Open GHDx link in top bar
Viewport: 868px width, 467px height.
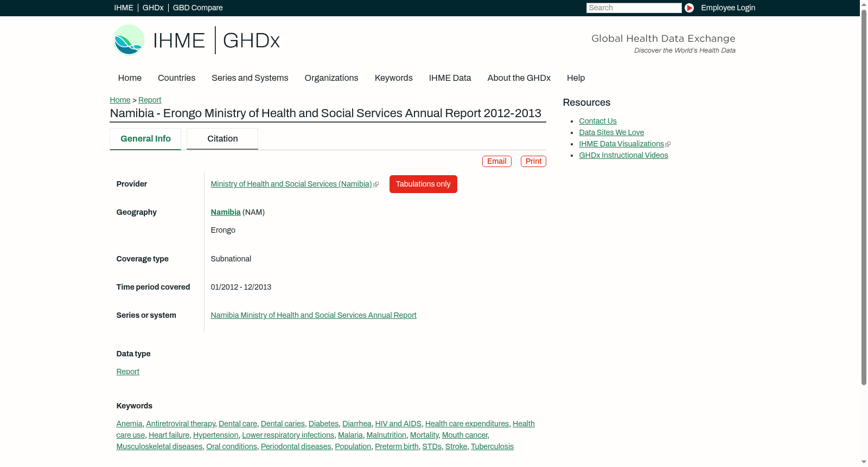click(x=153, y=8)
